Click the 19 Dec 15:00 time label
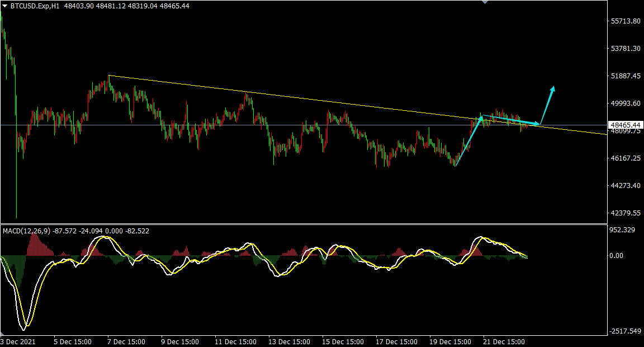 (x=451, y=342)
